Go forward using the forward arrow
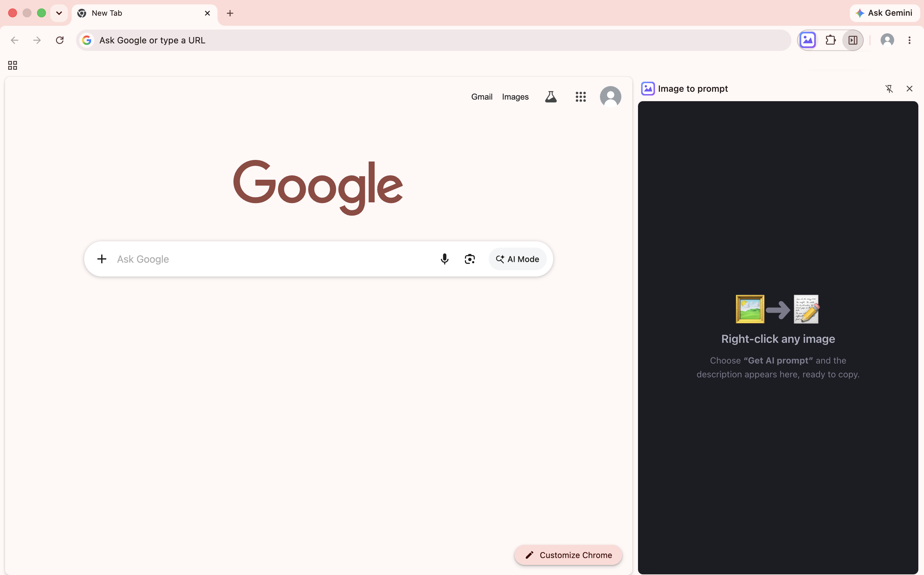 [x=37, y=40]
